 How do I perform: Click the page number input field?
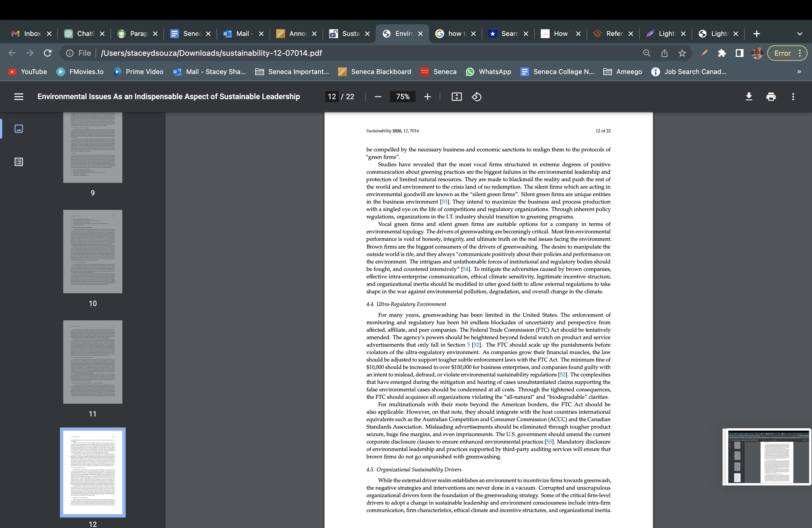[x=332, y=97]
